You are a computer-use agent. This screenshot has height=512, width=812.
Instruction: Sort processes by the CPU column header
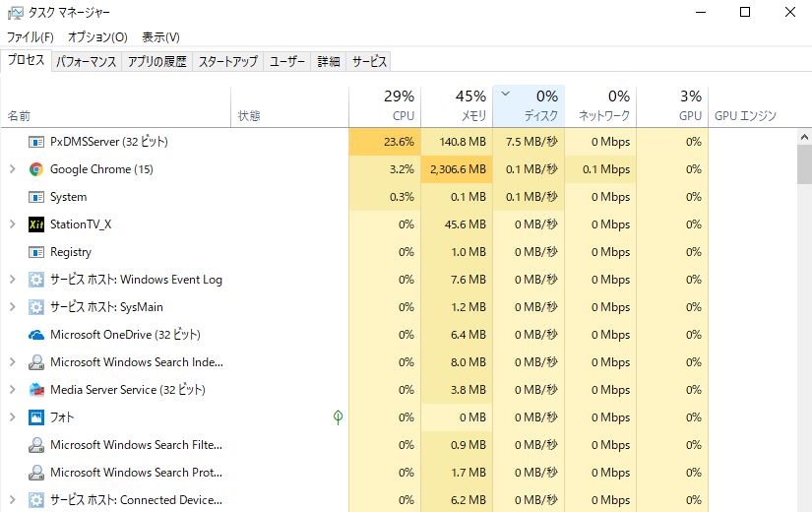[x=385, y=105]
